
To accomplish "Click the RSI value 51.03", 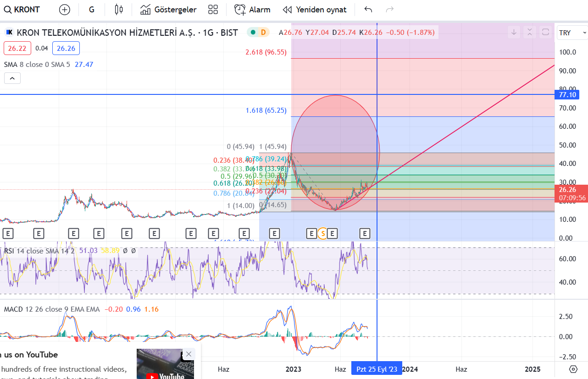I will [89, 251].
